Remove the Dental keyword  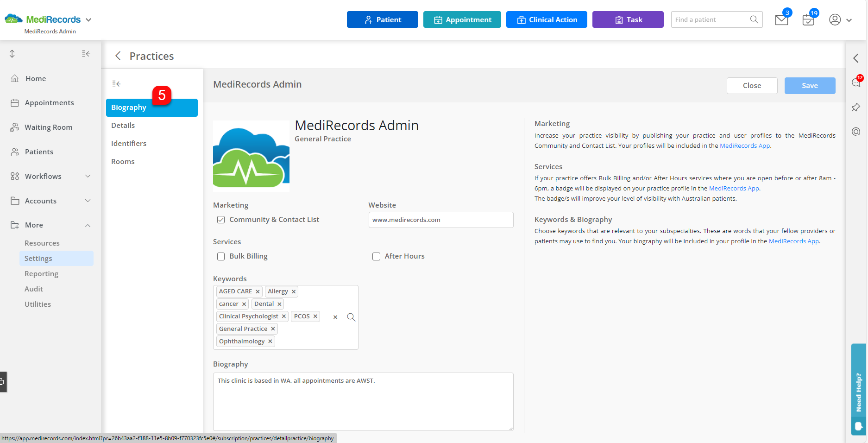coord(279,304)
